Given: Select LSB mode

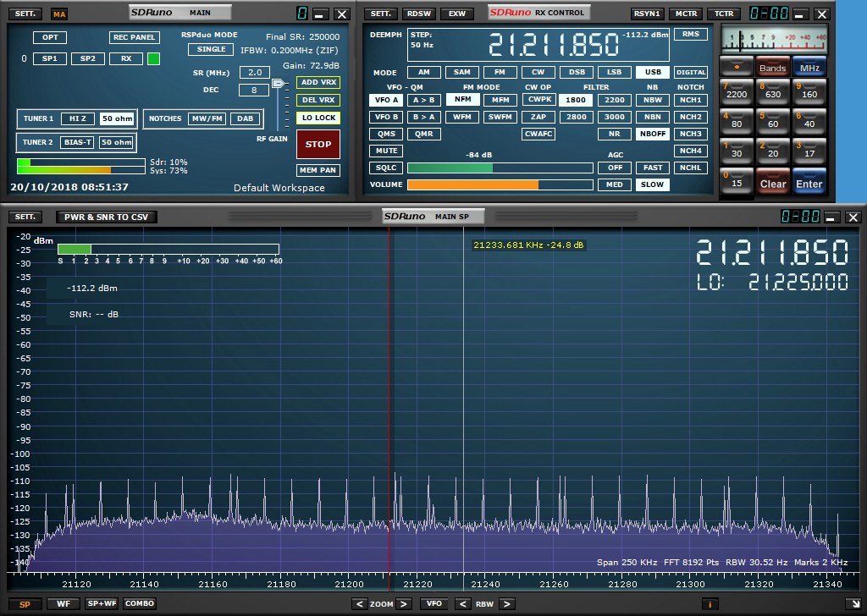Looking at the screenshot, I should tap(615, 72).
